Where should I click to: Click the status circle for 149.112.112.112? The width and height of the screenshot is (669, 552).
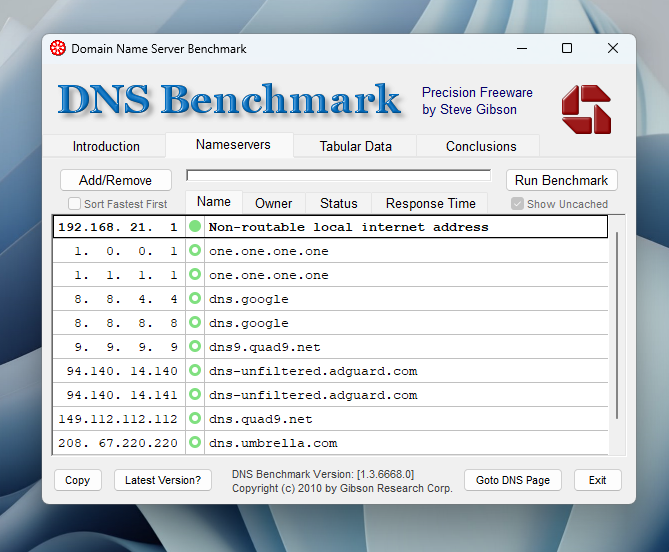(x=195, y=418)
